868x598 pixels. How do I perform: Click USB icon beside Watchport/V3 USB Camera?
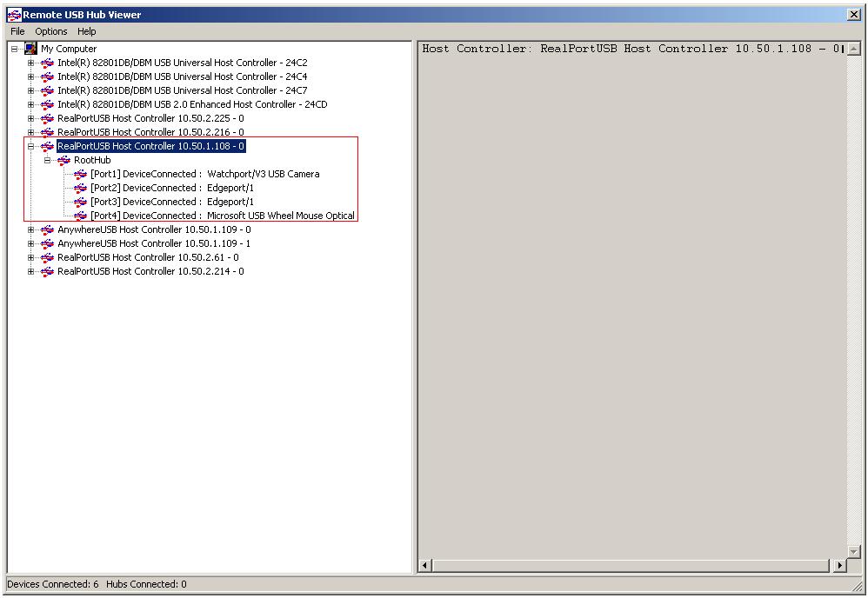point(81,174)
